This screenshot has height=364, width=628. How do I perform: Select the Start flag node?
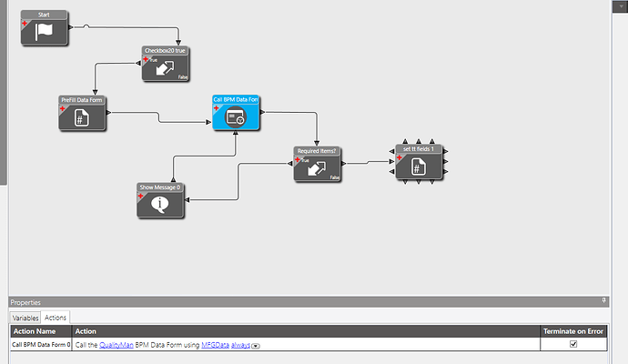coord(45,28)
